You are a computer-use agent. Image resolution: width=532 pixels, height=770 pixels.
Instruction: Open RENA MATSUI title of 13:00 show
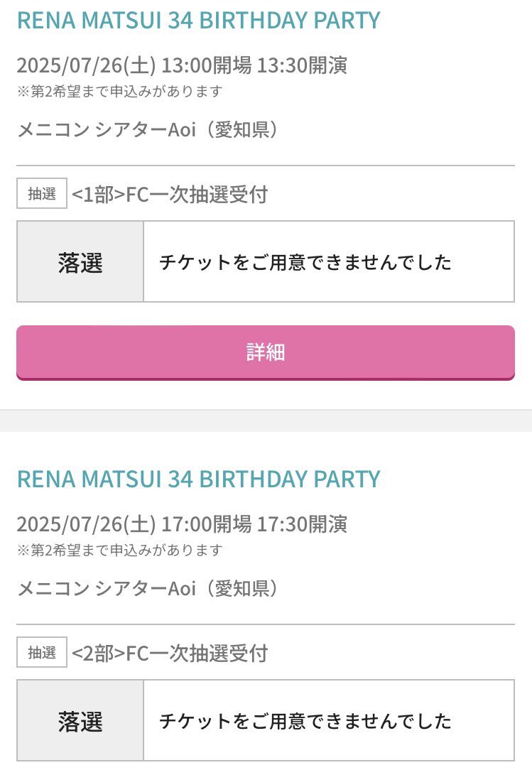coord(198,21)
